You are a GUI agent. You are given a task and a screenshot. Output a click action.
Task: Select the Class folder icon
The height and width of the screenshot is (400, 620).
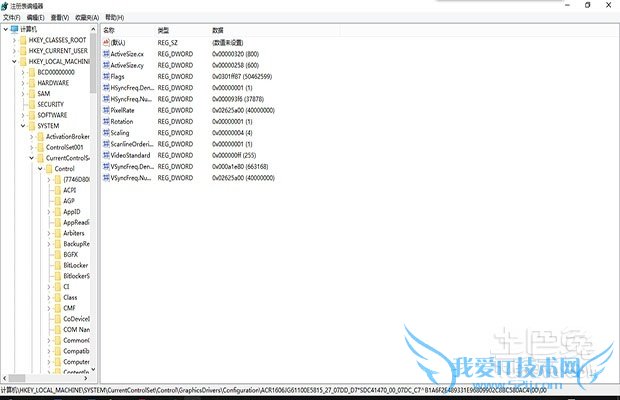[58, 297]
